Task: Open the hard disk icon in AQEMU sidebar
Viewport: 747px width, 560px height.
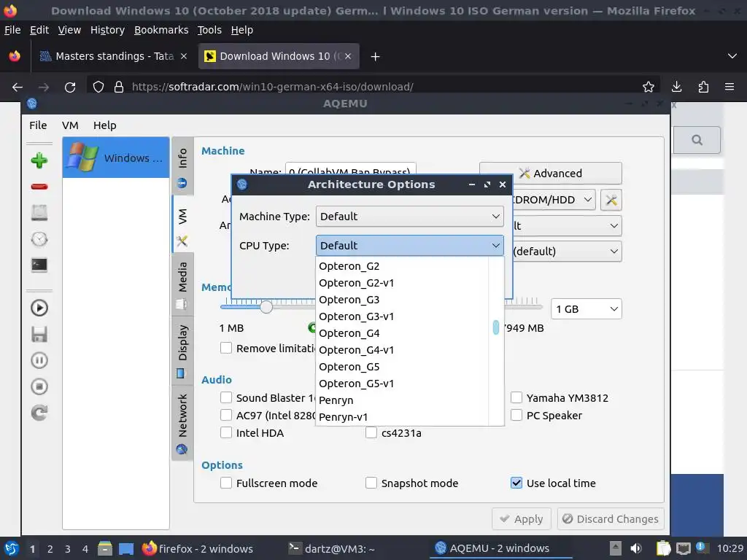Action: 39,212
